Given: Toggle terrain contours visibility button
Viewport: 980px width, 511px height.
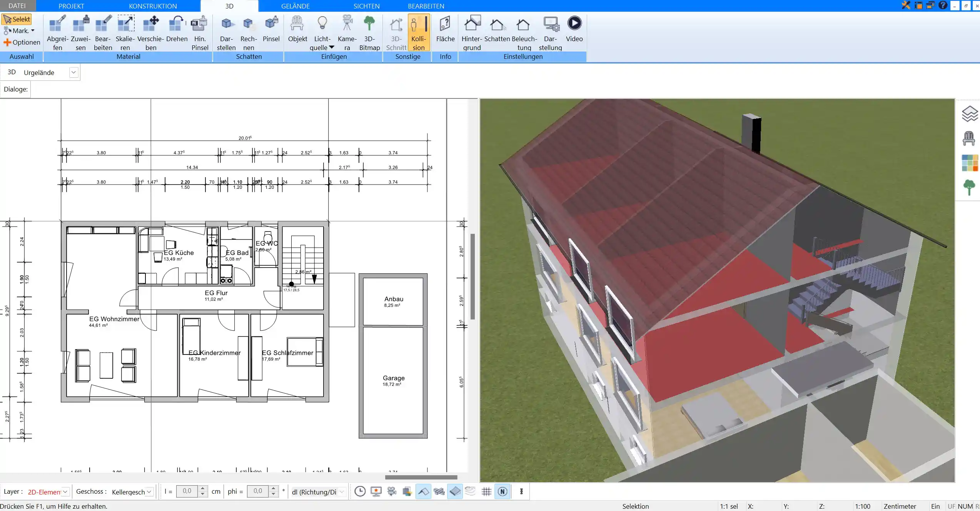Looking at the screenshot, I should (x=470, y=491).
